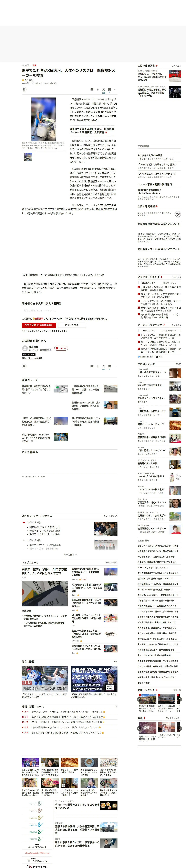Open 「国保逃れ」指摘受け ranking article
This screenshot has height=868, width=186.
pos(160,288)
